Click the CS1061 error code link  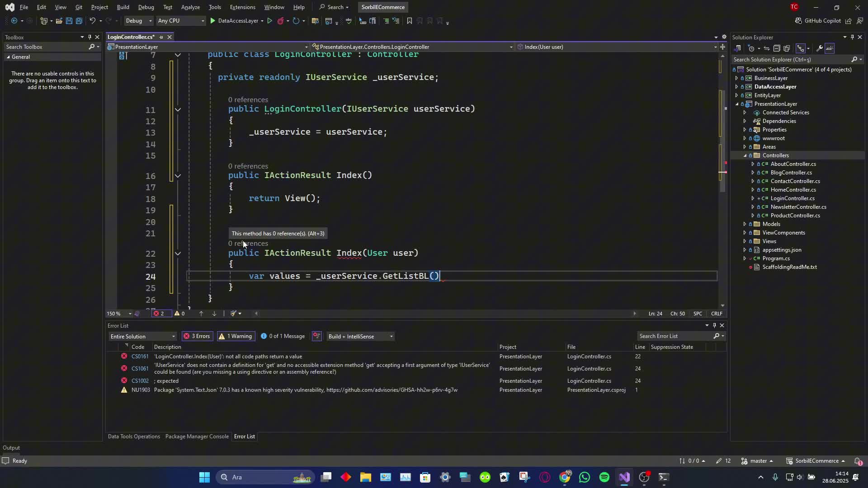coord(140,369)
